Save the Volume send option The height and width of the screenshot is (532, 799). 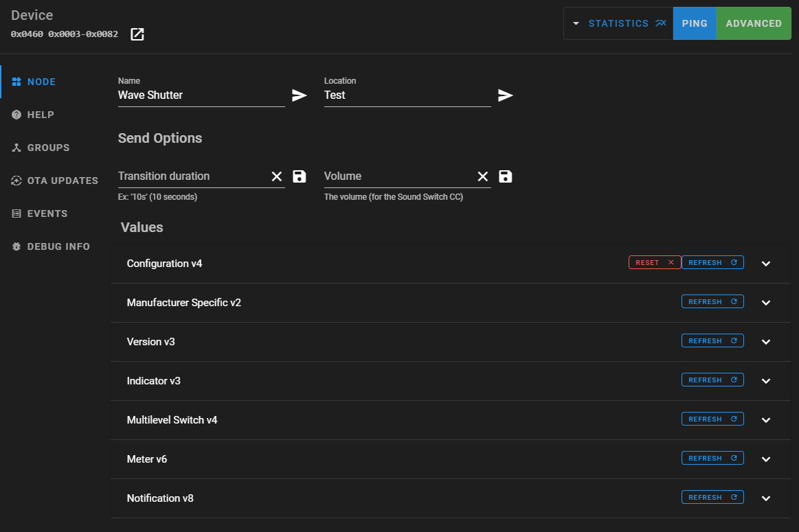506,176
